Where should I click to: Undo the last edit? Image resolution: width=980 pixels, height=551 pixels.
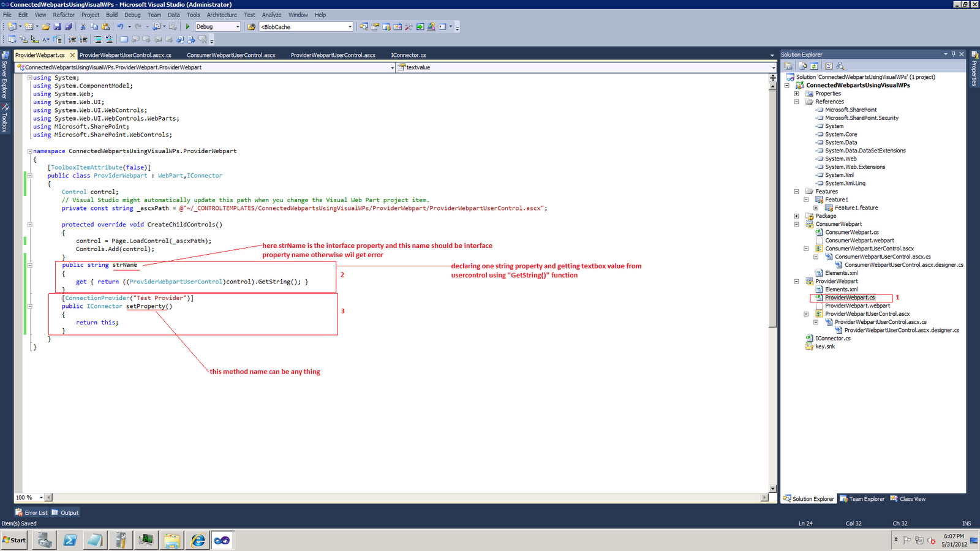coord(121,27)
